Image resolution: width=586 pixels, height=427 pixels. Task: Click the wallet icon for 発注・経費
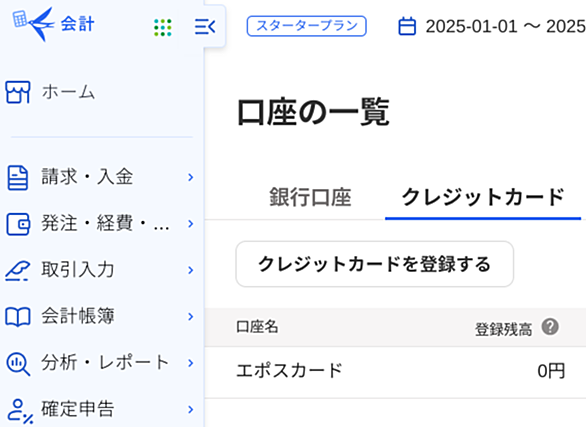coord(18,224)
